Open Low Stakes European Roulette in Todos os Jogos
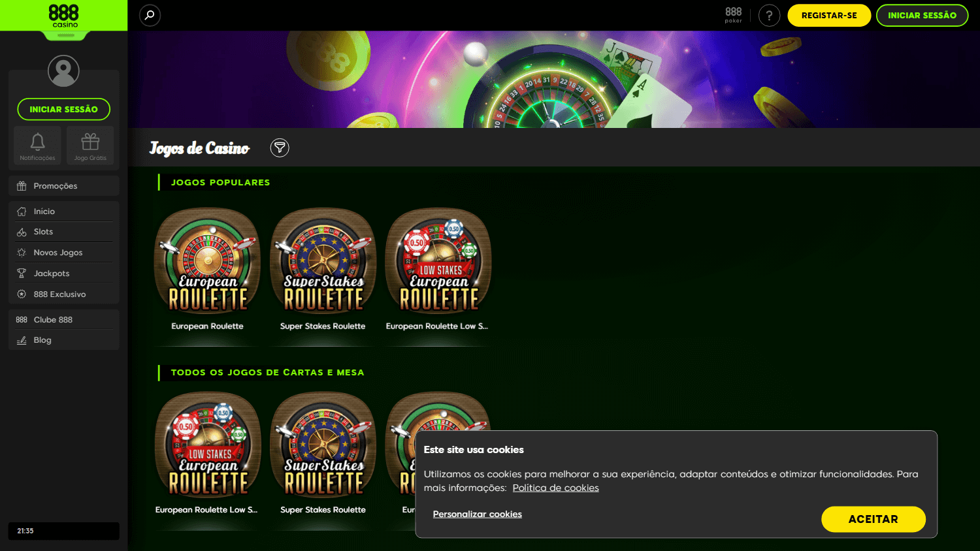 208,445
